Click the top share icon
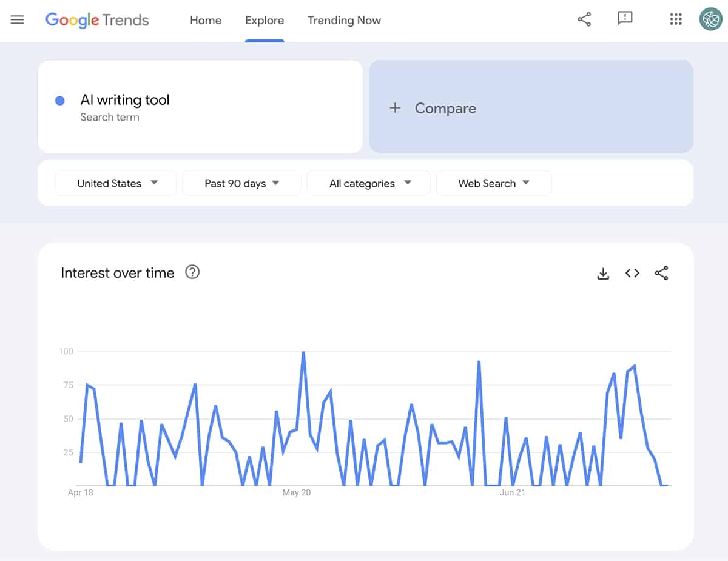The image size is (728, 561). (584, 19)
